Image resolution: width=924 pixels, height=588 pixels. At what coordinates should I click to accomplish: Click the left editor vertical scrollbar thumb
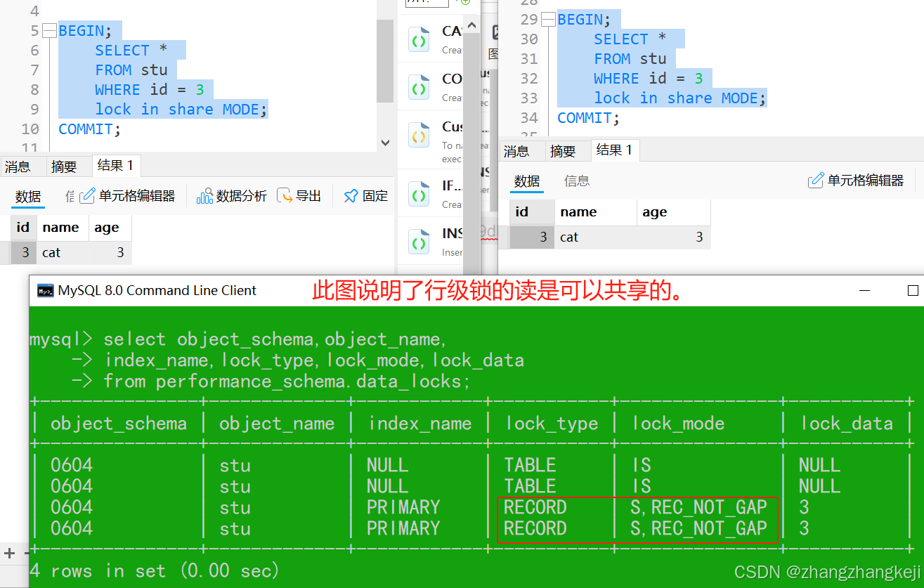coord(385,60)
